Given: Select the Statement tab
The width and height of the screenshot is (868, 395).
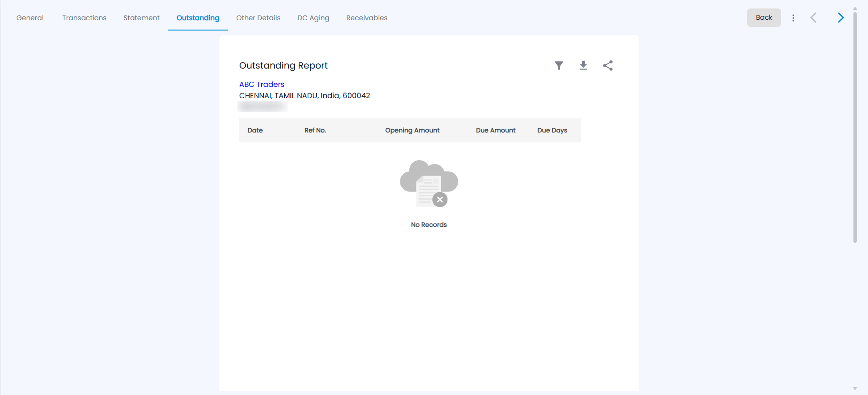Looking at the screenshot, I should [x=141, y=18].
